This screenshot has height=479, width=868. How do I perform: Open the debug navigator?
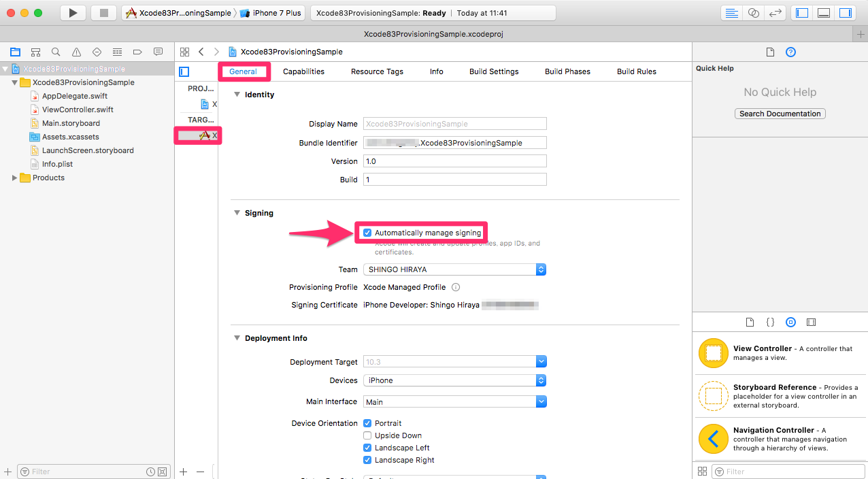[x=117, y=52]
